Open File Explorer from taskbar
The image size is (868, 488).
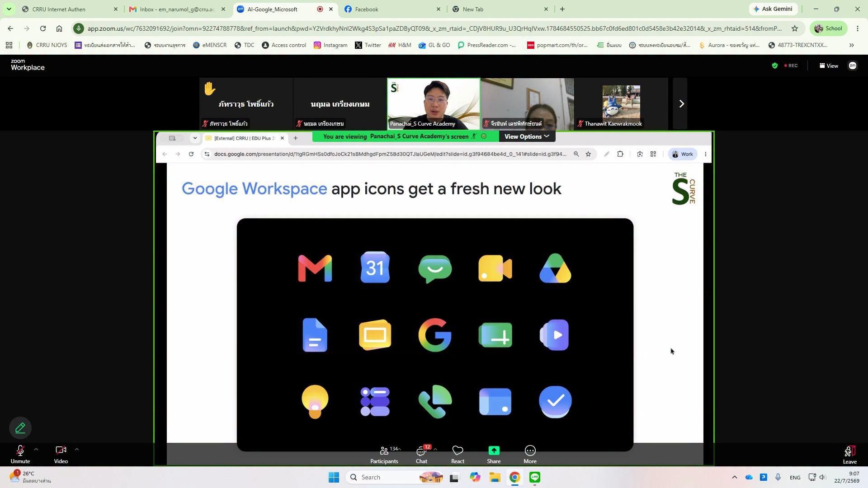[495, 477]
